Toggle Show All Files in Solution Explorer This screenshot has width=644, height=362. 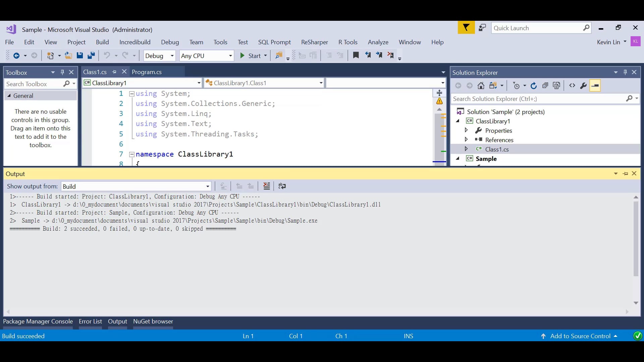[556, 86]
